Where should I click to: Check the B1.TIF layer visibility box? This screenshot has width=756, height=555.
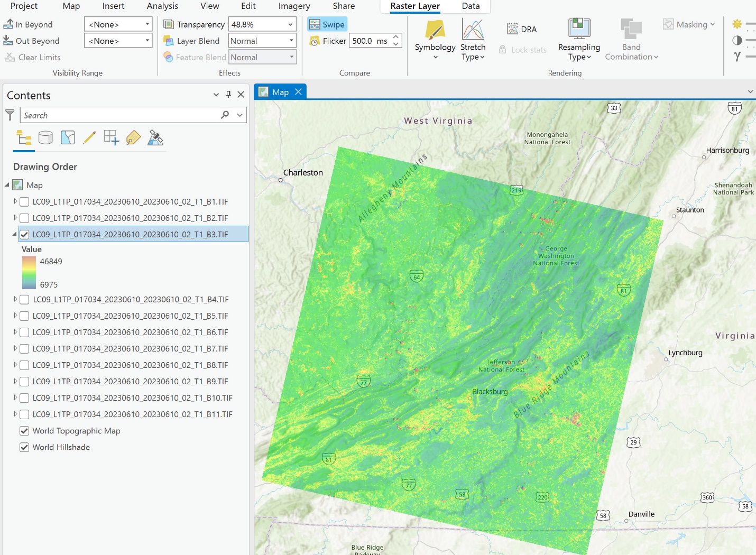pos(24,201)
